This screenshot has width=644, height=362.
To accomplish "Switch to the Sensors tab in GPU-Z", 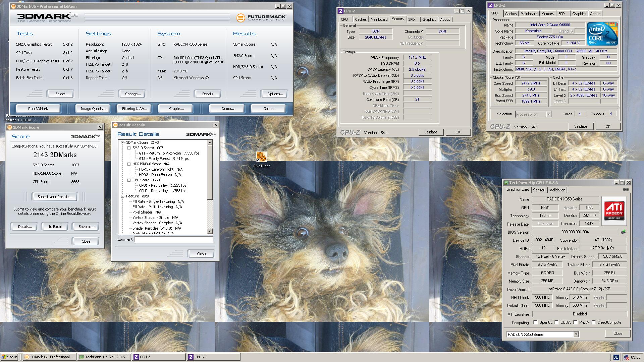I will pos(539,190).
